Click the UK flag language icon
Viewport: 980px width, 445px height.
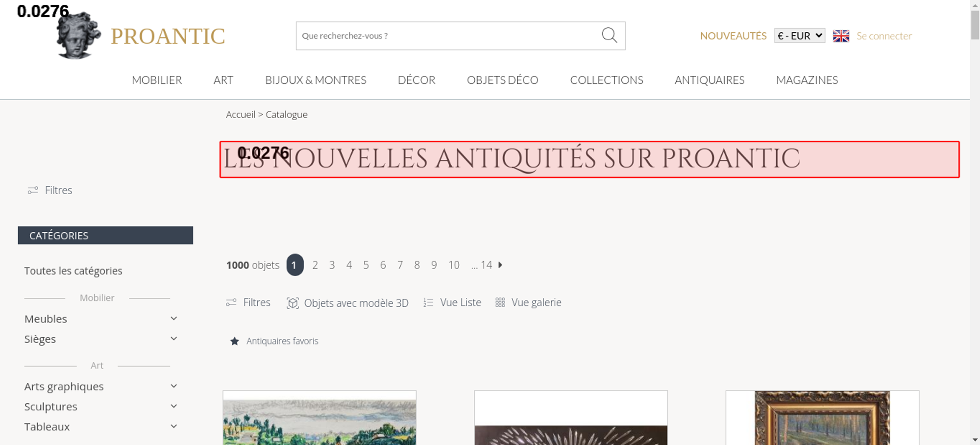[x=841, y=36]
